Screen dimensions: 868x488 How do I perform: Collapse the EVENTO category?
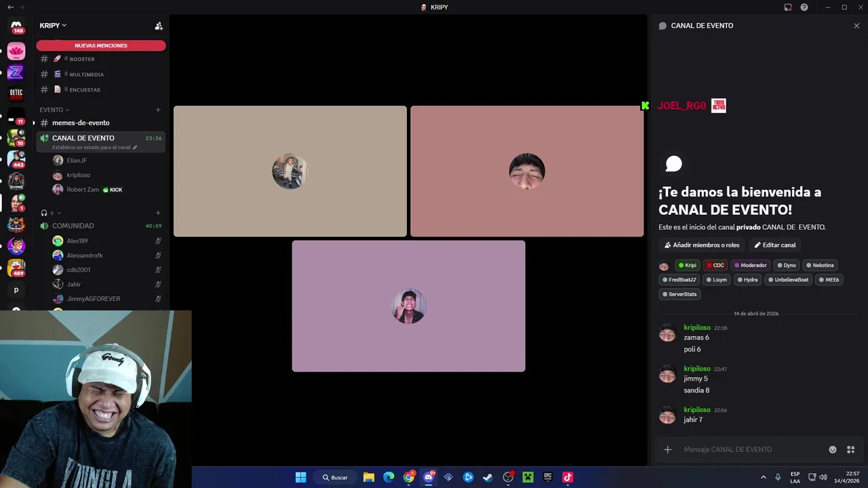(x=54, y=110)
